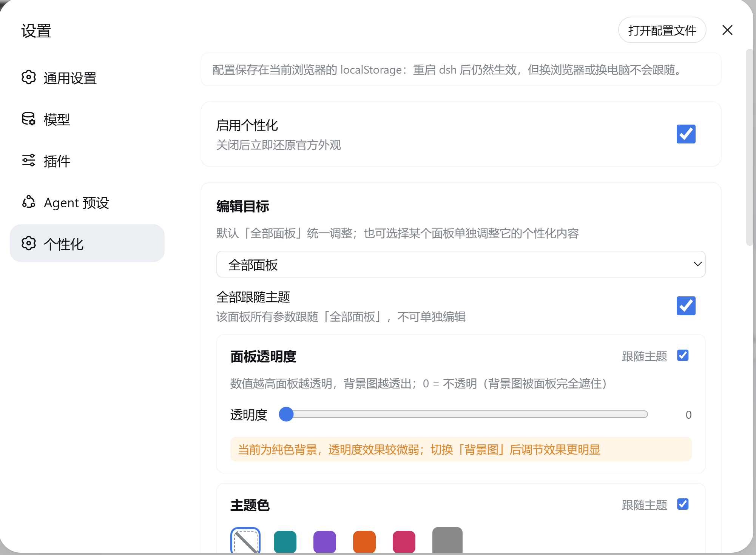The width and height of the screenshot is (756, 555).
Task: Click the 启用个性化 label
Action: (247, 125)
